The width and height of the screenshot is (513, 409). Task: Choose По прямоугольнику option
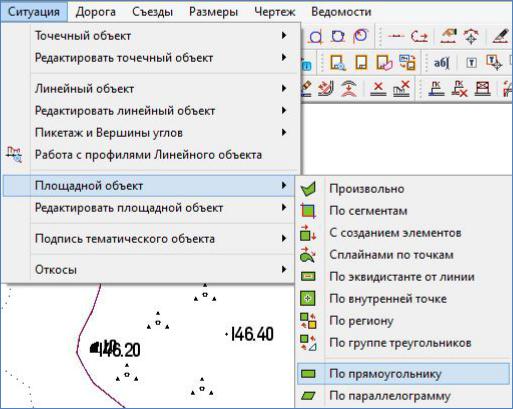coord(404,374)
